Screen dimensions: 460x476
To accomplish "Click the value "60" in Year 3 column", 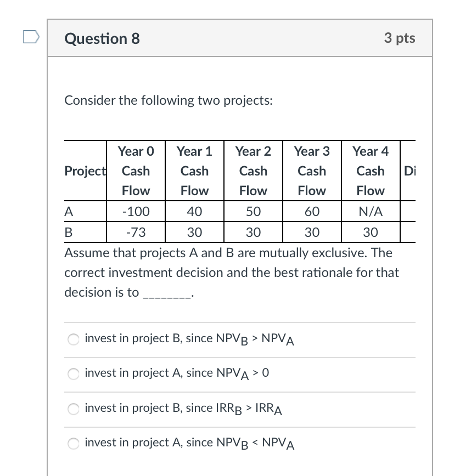I will (x=312, y=212).
